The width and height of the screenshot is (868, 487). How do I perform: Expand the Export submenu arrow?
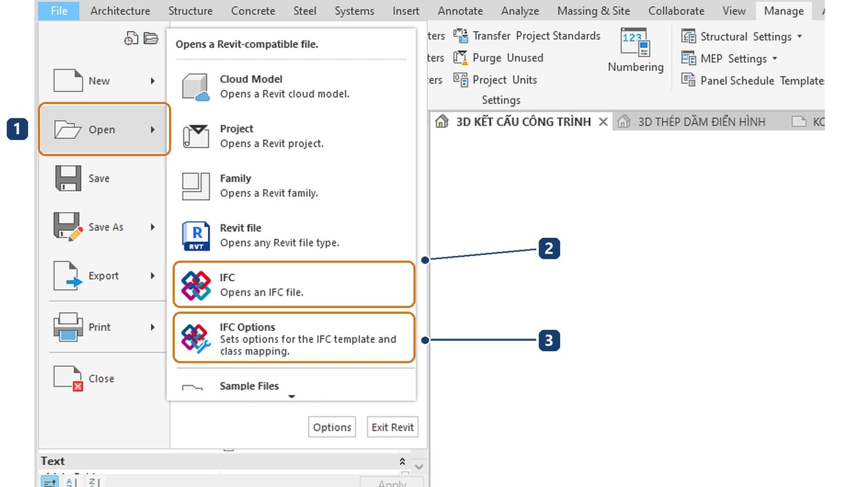pos(152,276)
